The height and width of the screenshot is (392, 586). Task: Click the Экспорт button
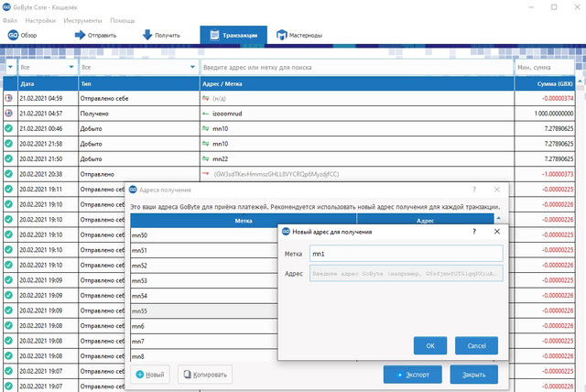[413, 375]
